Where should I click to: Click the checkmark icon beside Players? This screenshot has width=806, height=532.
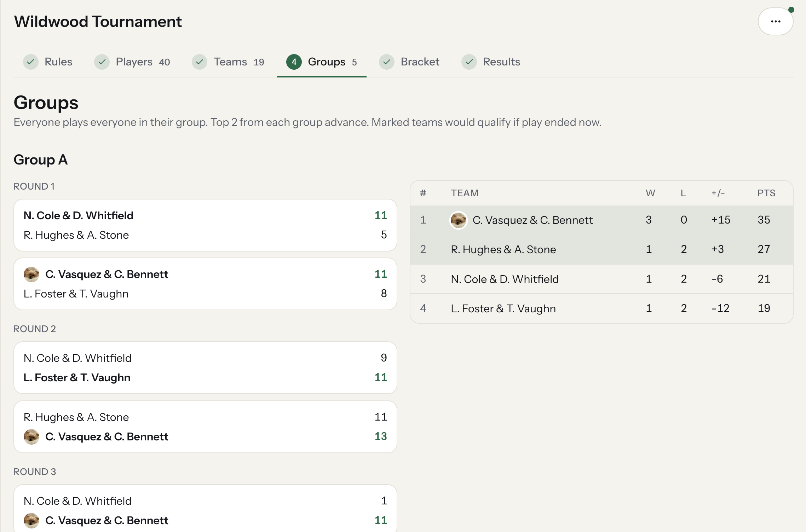[102, 62]
